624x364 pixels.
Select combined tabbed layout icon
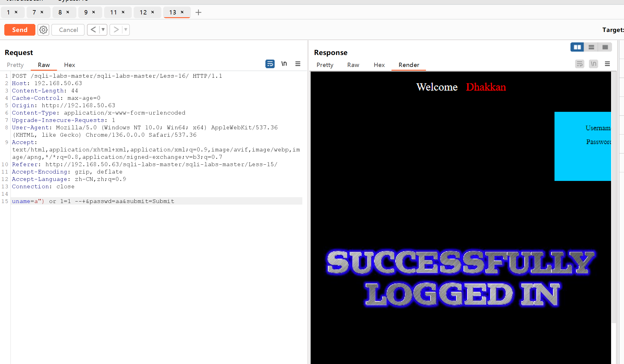click(x=605, y=47)
